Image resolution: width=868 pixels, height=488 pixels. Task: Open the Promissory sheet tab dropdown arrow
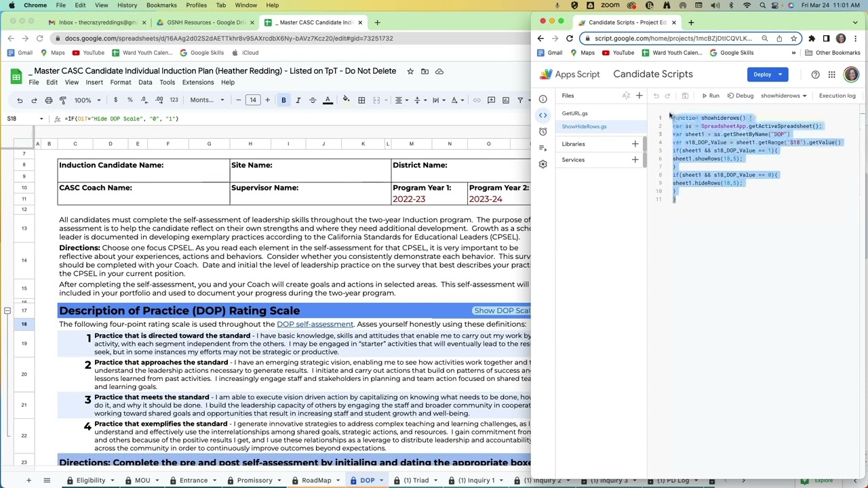[279, 481]
